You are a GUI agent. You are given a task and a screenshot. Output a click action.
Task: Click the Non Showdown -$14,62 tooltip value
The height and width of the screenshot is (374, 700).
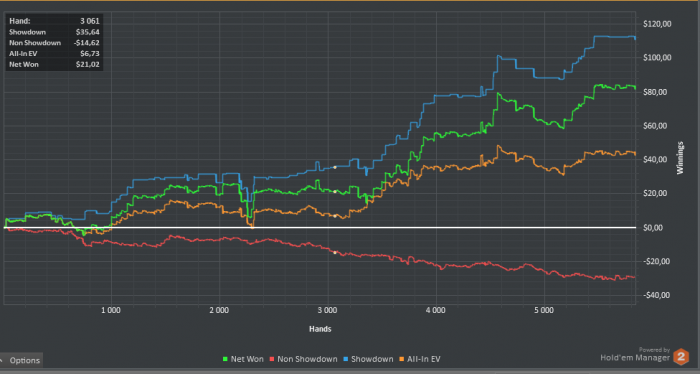[87, 43]
